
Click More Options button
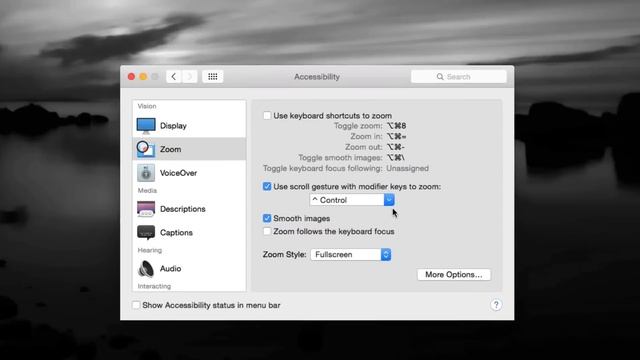[x=454, y=275]
